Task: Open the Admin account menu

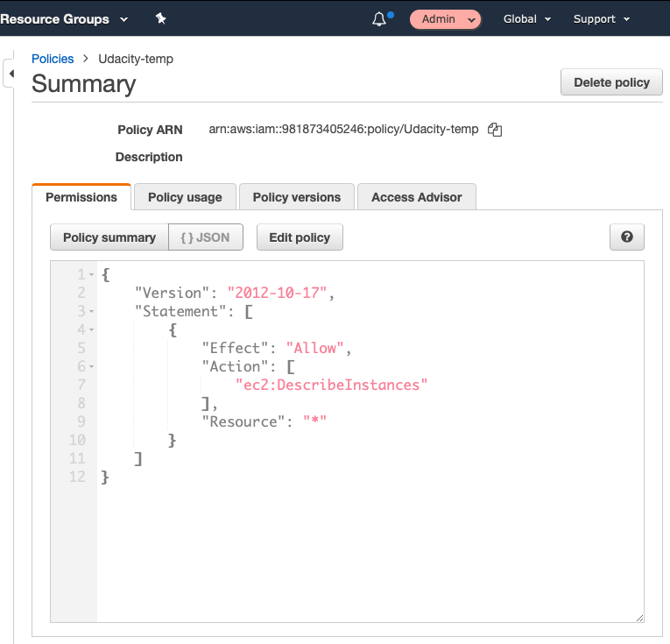Action: [x=445, y=19]
